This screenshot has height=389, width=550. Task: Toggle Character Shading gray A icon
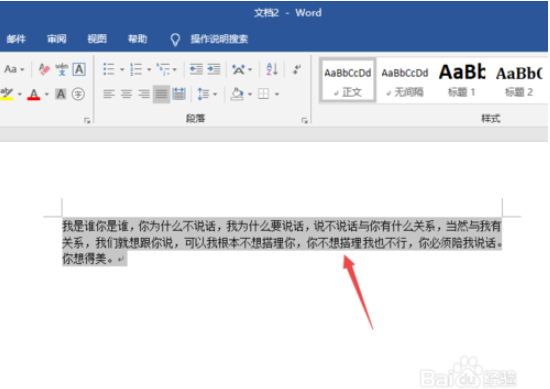tap(61, 94)
